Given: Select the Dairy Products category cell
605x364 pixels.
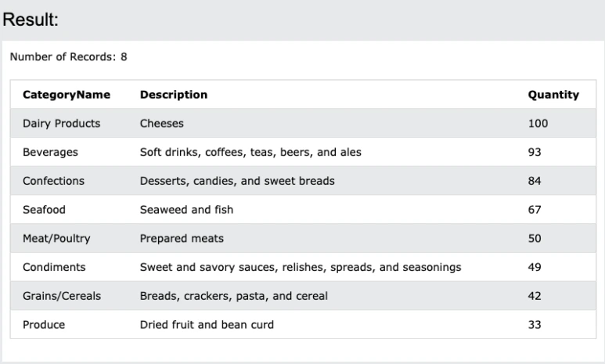Looking at the screenshot, I should 61,124.
